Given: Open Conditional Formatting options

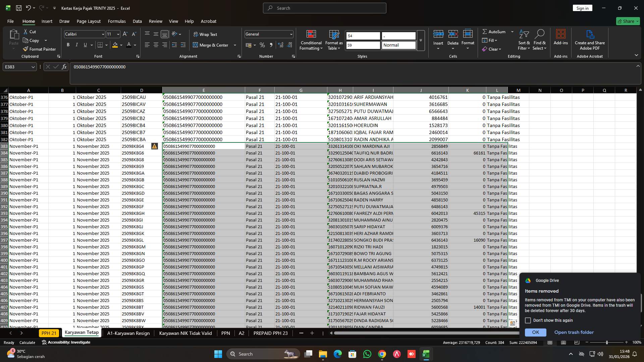Looking at the screenshot, I should pyautogui.click(x=311, y=40).
